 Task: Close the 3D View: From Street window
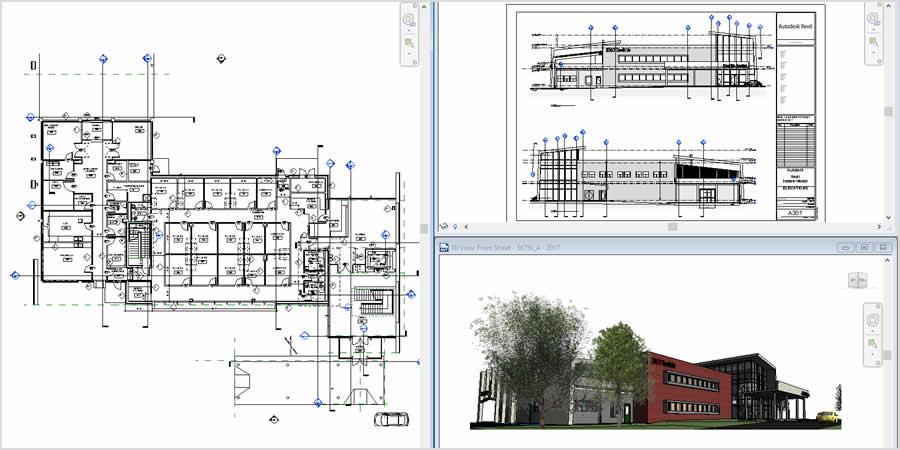(x=885, y=247)
